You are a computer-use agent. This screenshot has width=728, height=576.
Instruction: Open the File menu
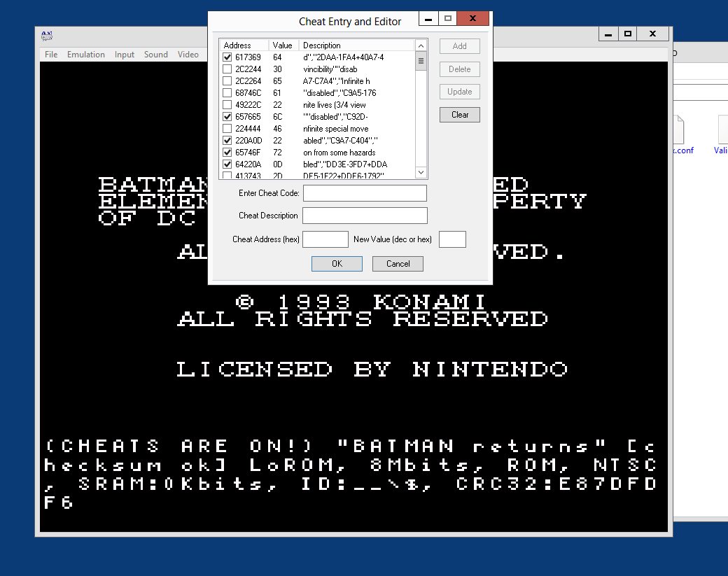pos(51,55)
